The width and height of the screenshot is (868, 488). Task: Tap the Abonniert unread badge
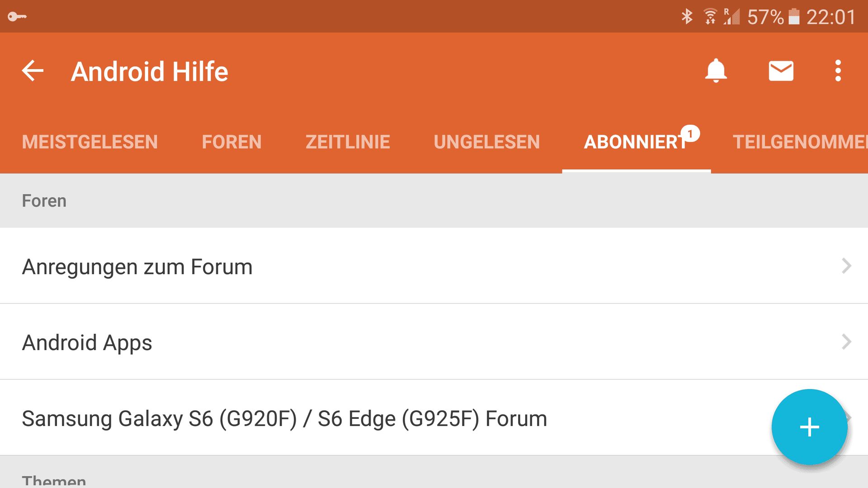690,134
